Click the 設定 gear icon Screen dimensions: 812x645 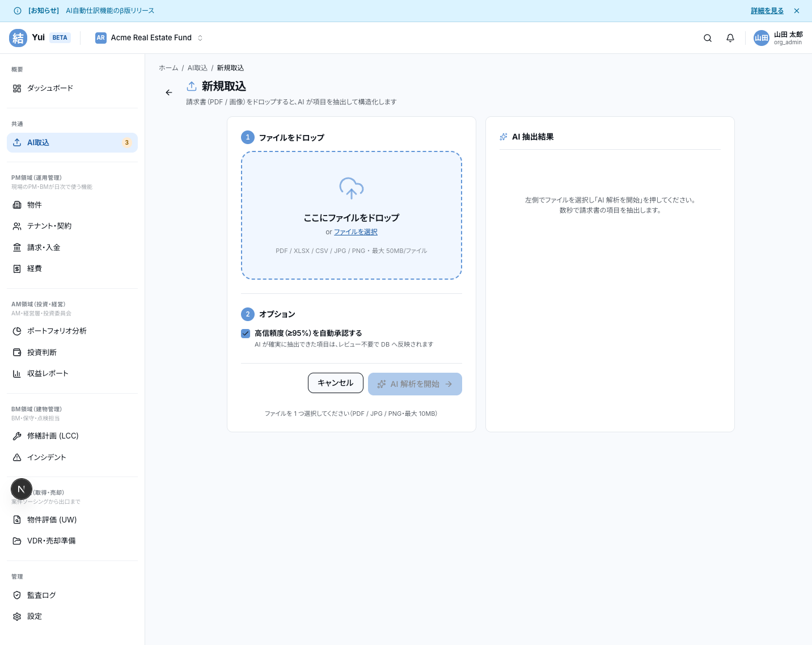17,617
